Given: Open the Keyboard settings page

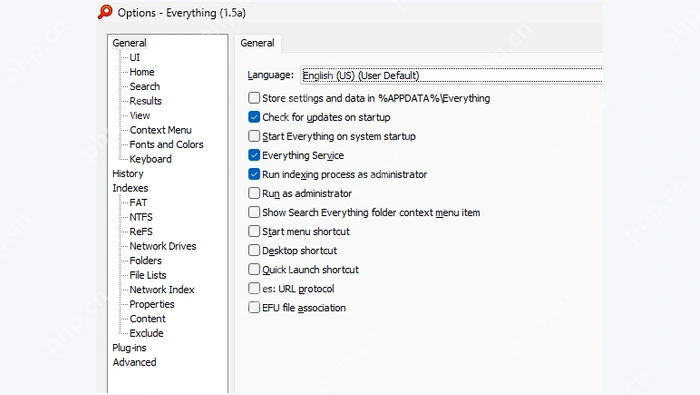Looking at the screenshot, I should coord(150,159).
